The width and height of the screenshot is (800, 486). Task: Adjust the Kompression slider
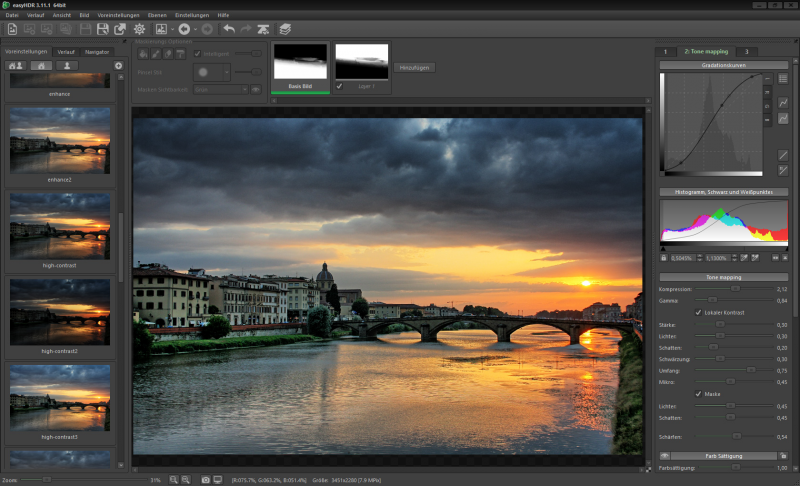coord(735,288)
